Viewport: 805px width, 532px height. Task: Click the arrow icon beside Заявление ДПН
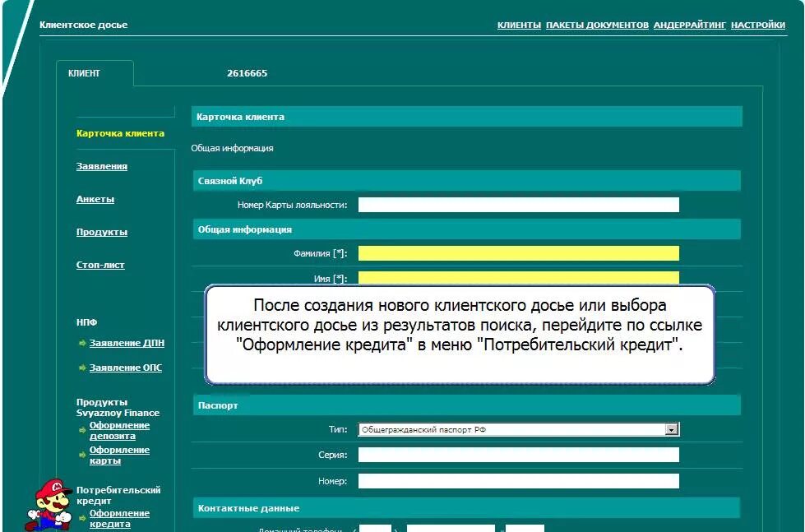82,343
